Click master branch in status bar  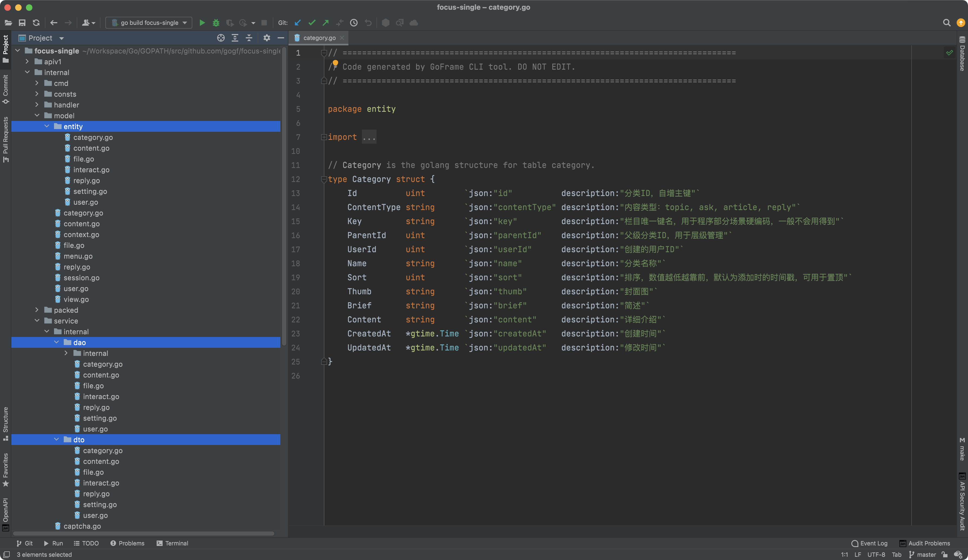pos(922,554)
